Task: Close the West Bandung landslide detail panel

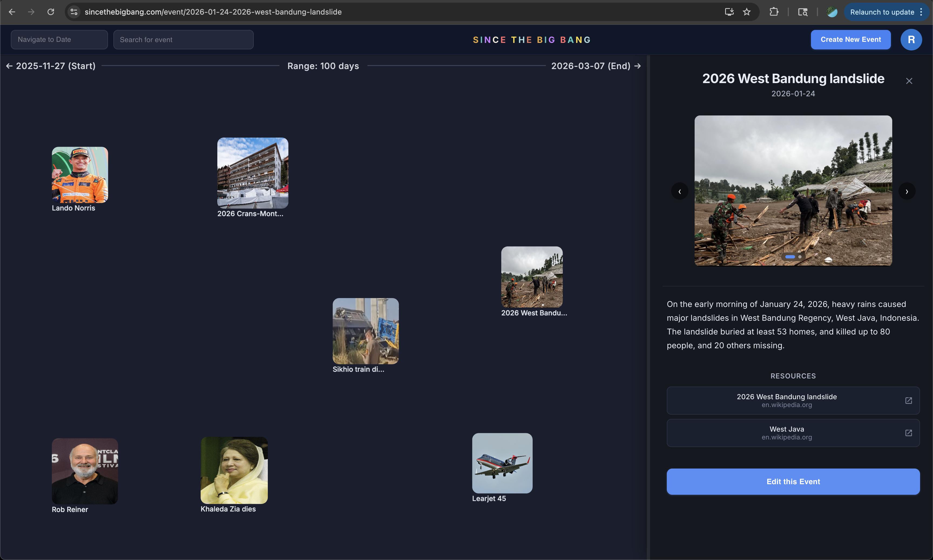Action: tap(909, 81)
